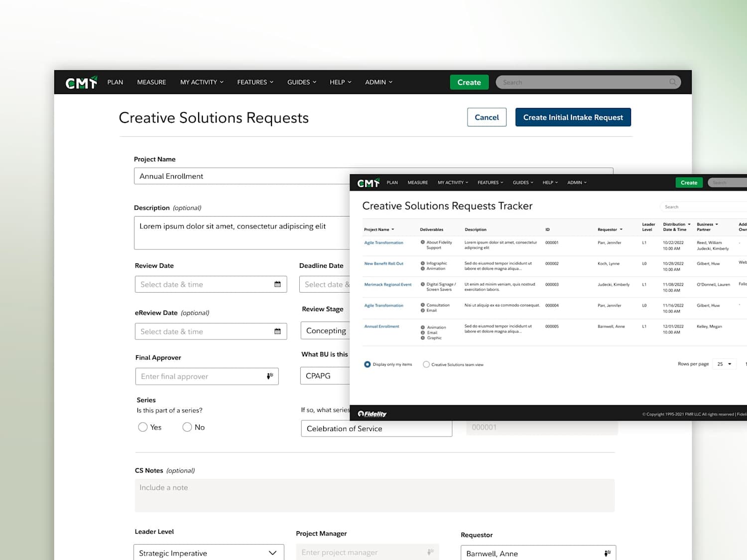Click the Digital Signage deliverable icon
747x560 pixels.
click(x=423, y=284)
